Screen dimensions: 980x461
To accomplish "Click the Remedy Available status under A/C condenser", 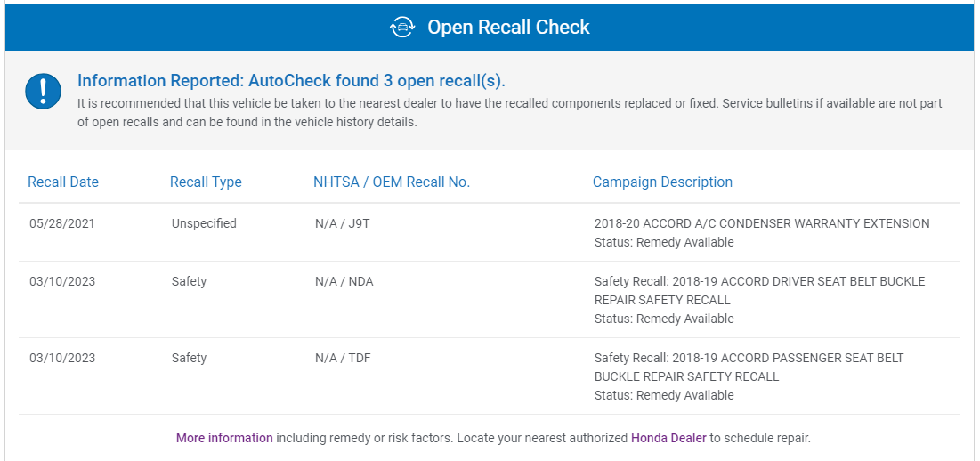I will coord(664,242).
